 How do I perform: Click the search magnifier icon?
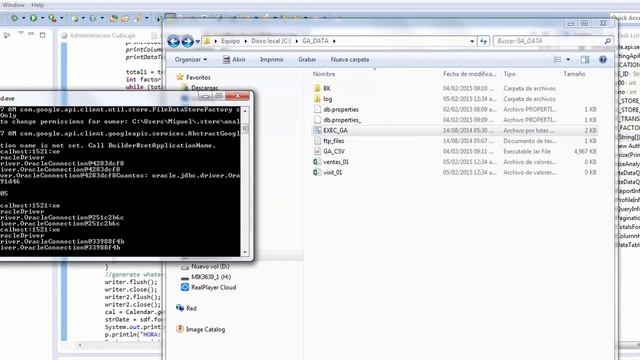tap(607, 41)
